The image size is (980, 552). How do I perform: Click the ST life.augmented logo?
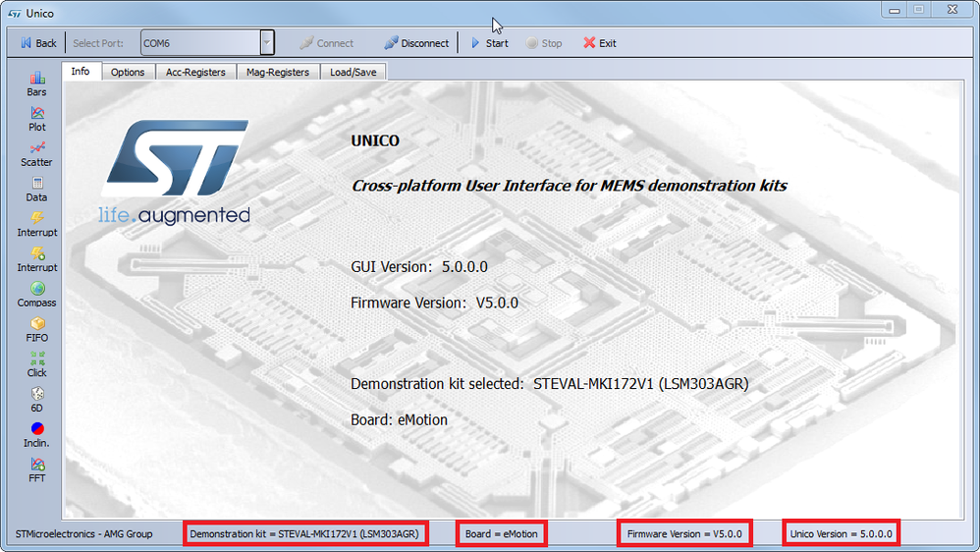coord(175,172)
